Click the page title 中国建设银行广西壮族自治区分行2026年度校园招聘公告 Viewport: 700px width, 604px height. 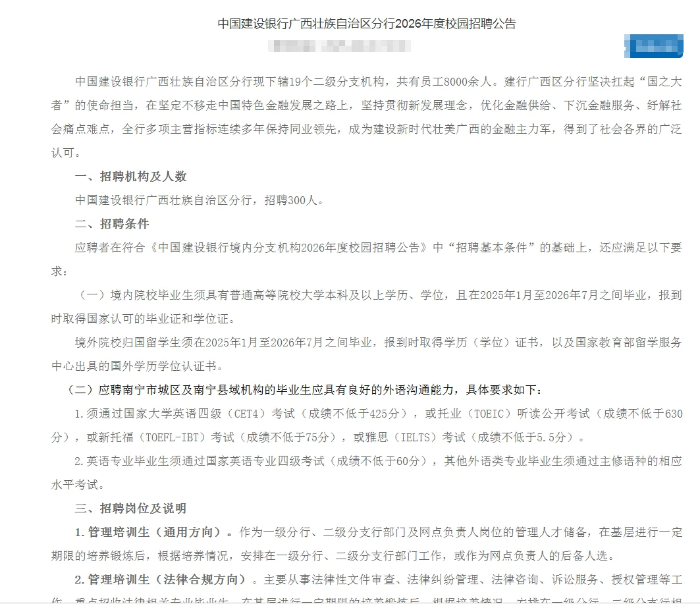[367, 24]
